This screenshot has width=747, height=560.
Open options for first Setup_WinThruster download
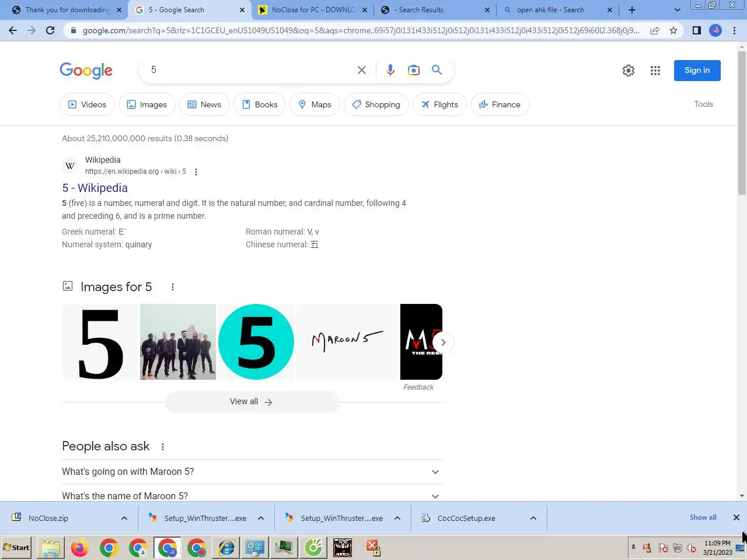pos(261,518)
